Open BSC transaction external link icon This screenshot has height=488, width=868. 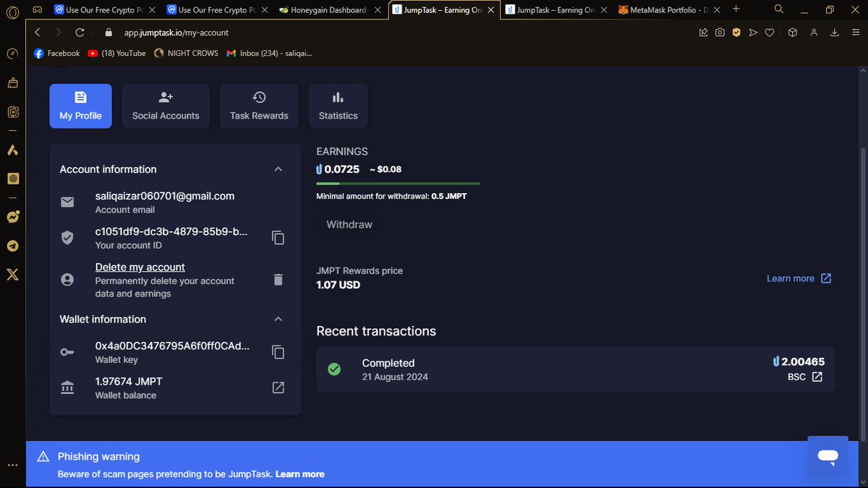[x=817, y=377]
